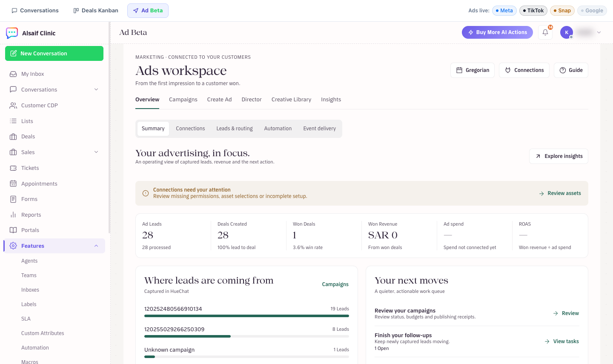
Task: Click the HueChat logo icon
Action: coord(12,33)
